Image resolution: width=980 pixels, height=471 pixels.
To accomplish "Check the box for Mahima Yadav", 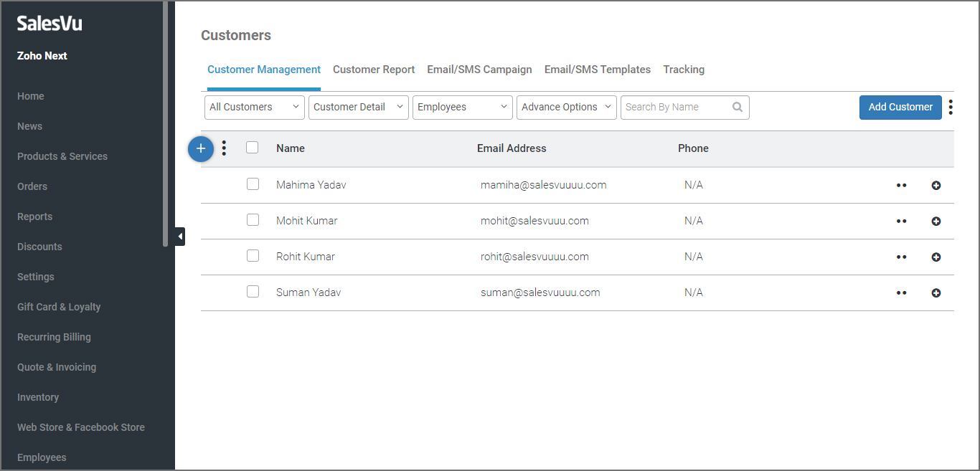I will tap(253, 184).
